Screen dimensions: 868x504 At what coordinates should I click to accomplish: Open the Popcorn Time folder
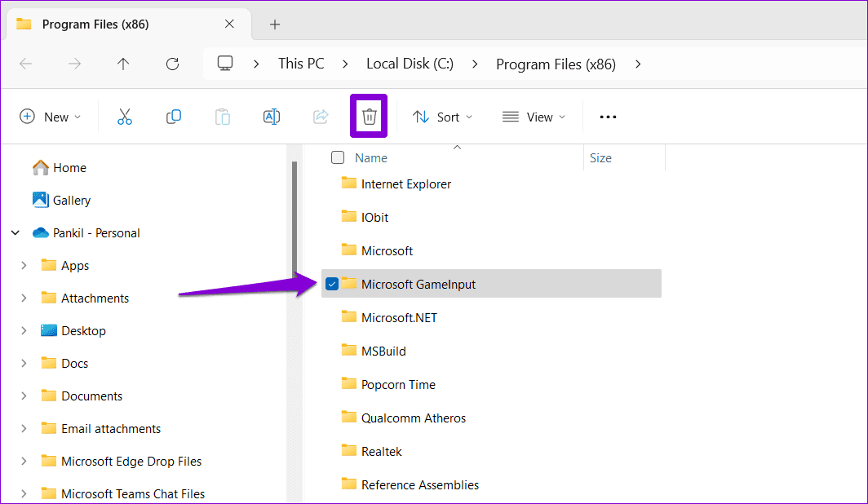pos(399,384)
